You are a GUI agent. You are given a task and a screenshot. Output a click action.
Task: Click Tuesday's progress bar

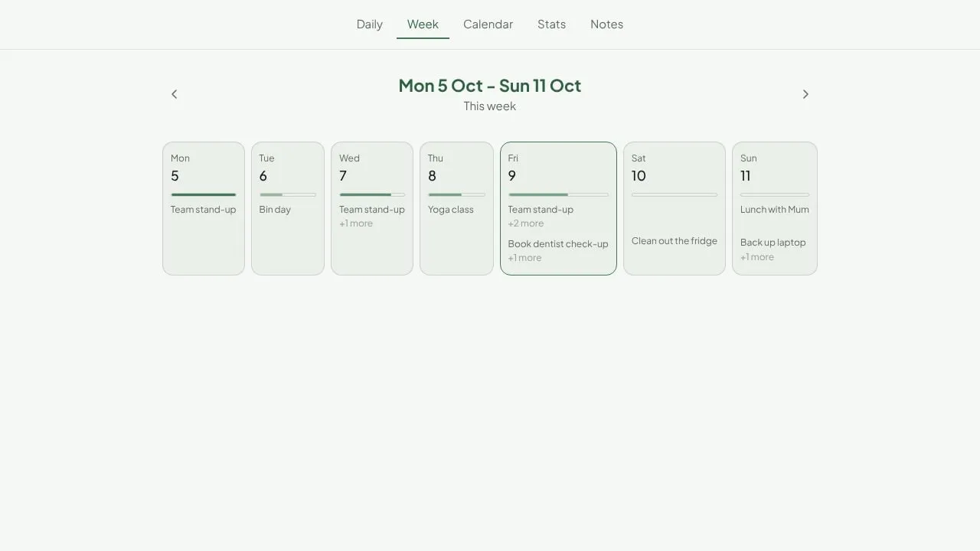point(288,194)
